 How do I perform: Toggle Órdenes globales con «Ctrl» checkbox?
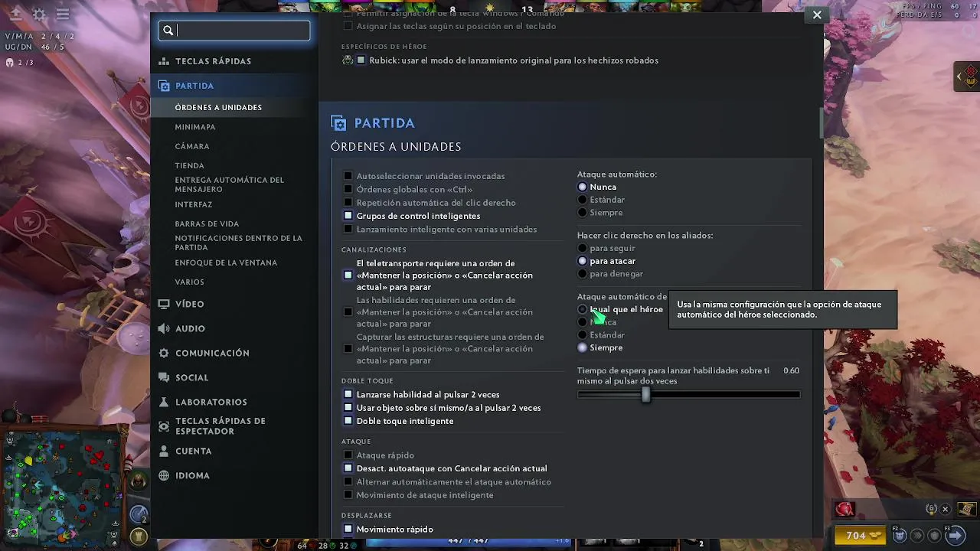tap(348, 189)
